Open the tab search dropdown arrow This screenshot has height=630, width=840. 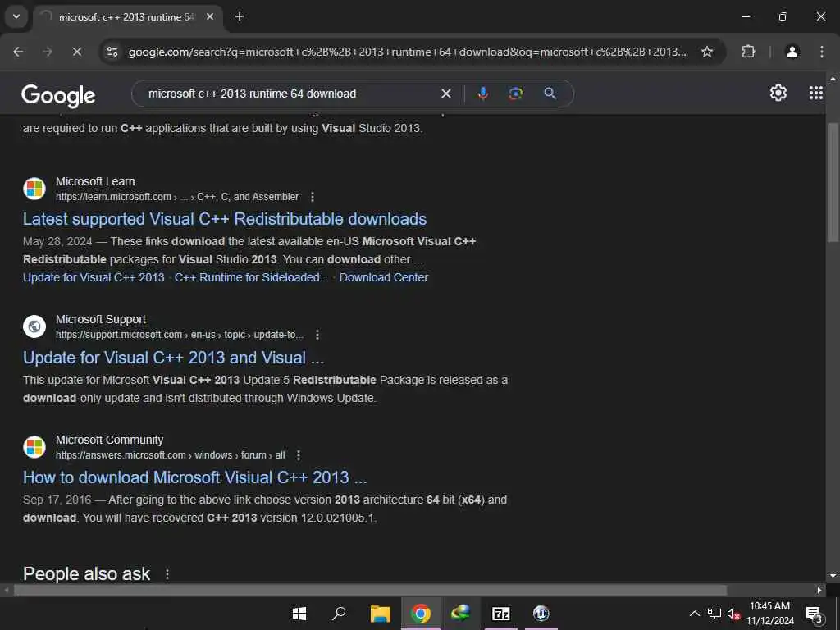point(16,16)
